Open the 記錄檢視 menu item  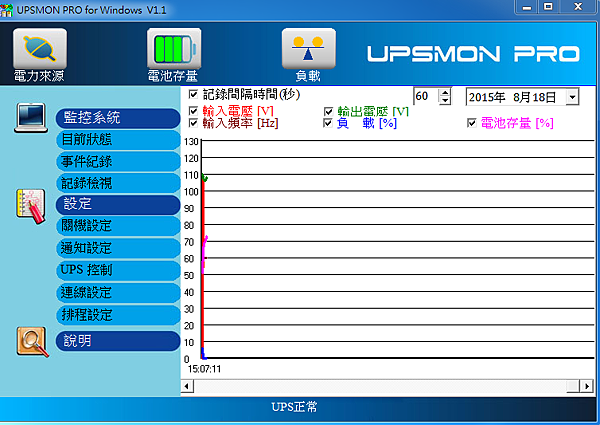click(118, 183)
